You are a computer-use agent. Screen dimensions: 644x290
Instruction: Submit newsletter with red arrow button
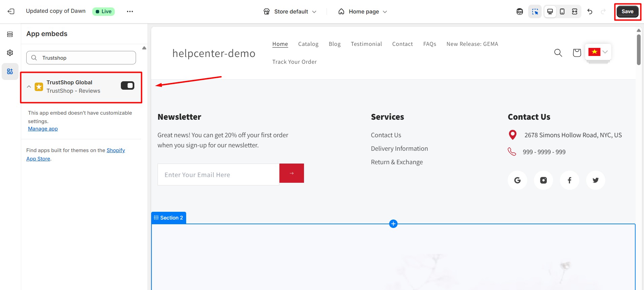click(292, 173)
